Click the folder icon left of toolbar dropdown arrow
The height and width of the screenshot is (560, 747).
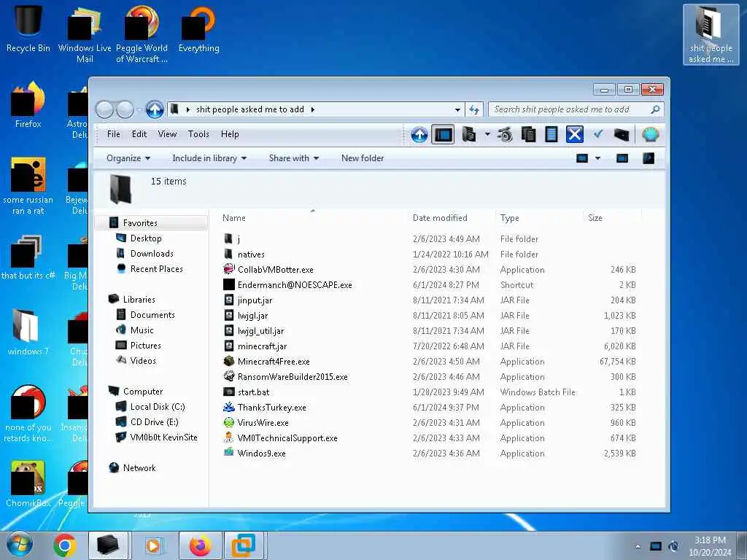(469, 135)
